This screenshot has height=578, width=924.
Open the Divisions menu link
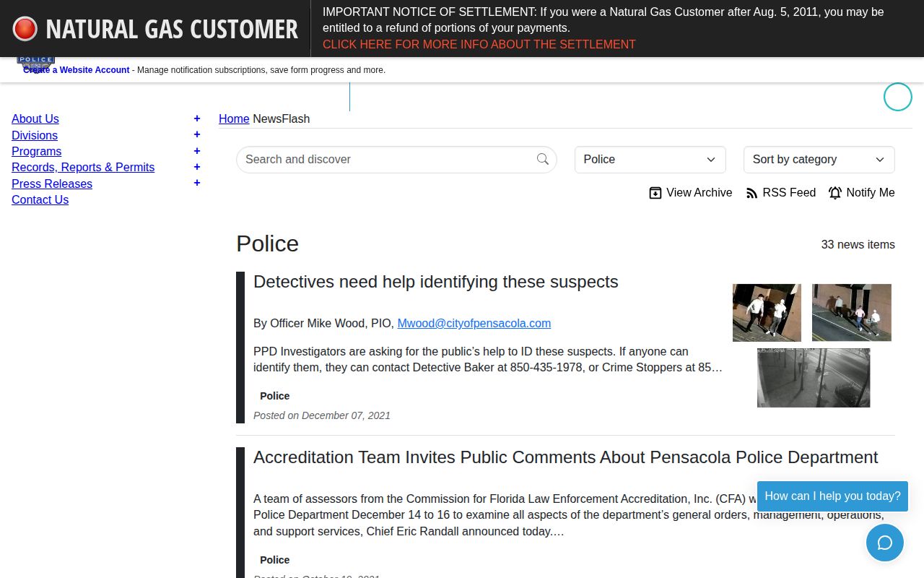click(x=35, y=135)
